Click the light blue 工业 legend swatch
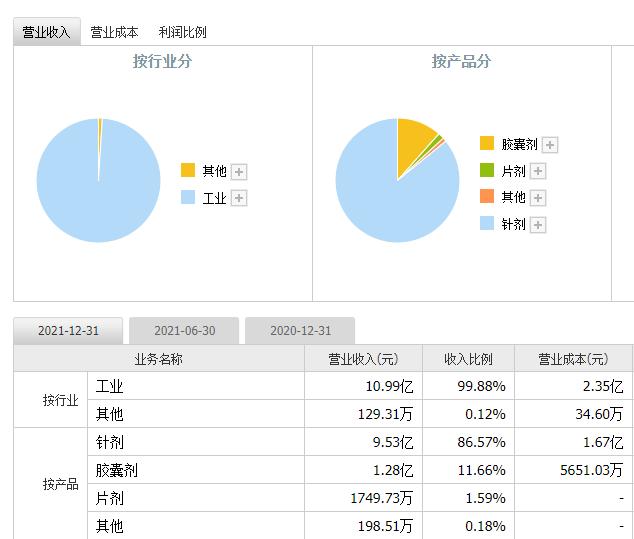Viewport: 634px width, 539px height. [188, 197]
